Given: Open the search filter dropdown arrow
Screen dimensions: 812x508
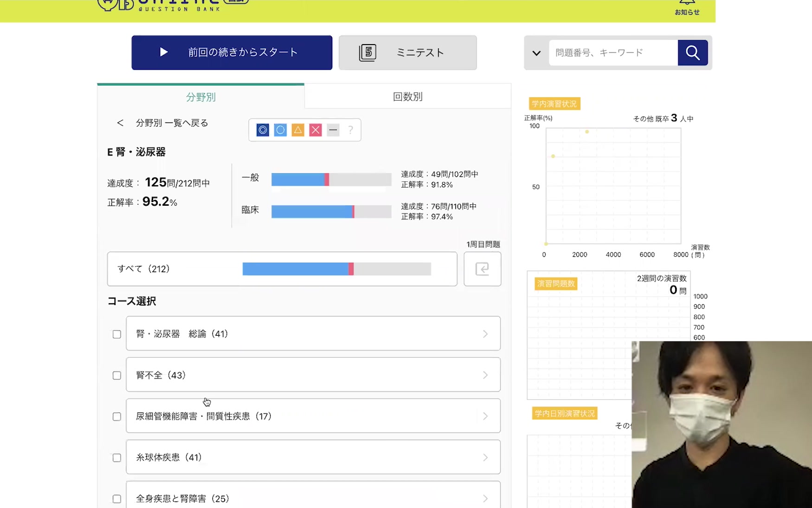Looking at the screenshot, I should tap(536, 53).
